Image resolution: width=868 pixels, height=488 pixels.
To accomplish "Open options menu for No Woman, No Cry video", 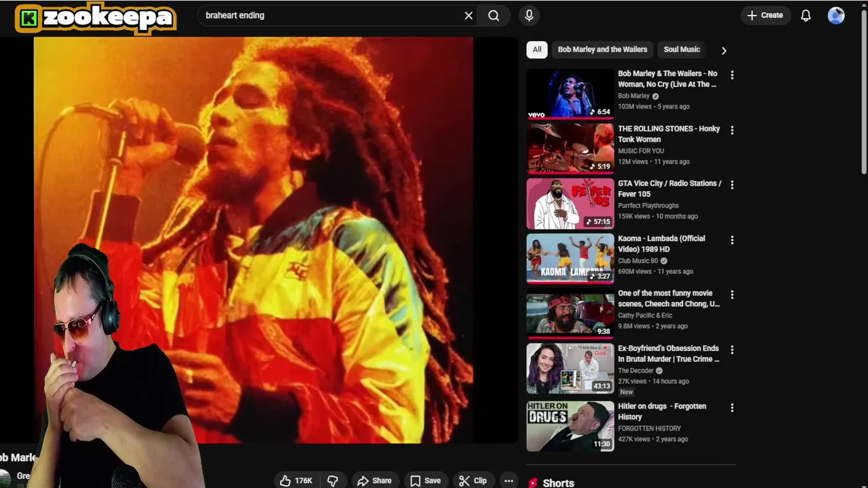I will click(x=732, y=75).
